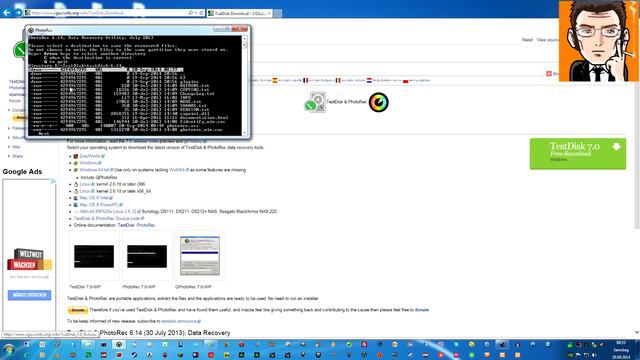640x360 pixels.
Task: Select the Spanish flag language icon
Action: [x=275, y=80]
